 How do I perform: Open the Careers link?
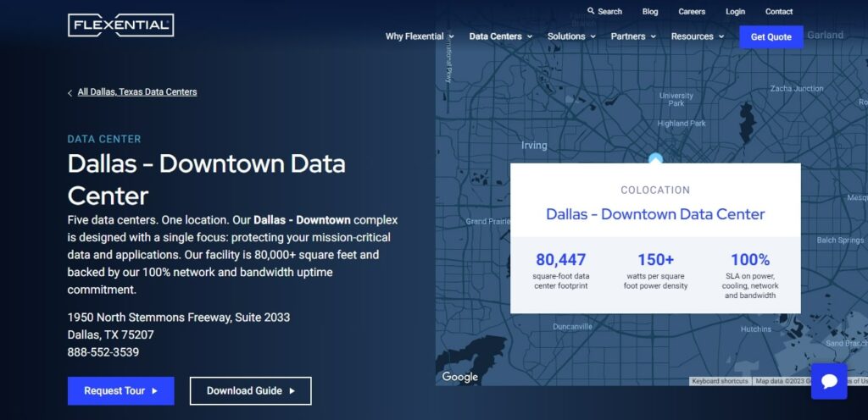pos(692,12)
